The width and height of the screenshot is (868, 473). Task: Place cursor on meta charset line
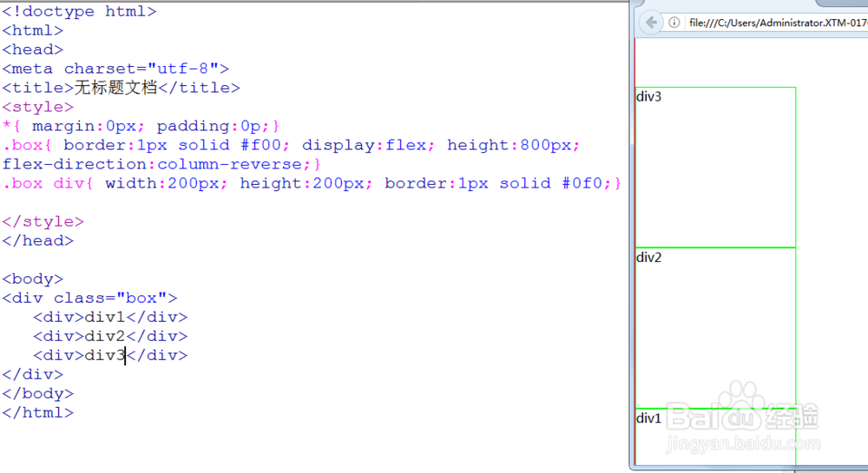[115, 69]
